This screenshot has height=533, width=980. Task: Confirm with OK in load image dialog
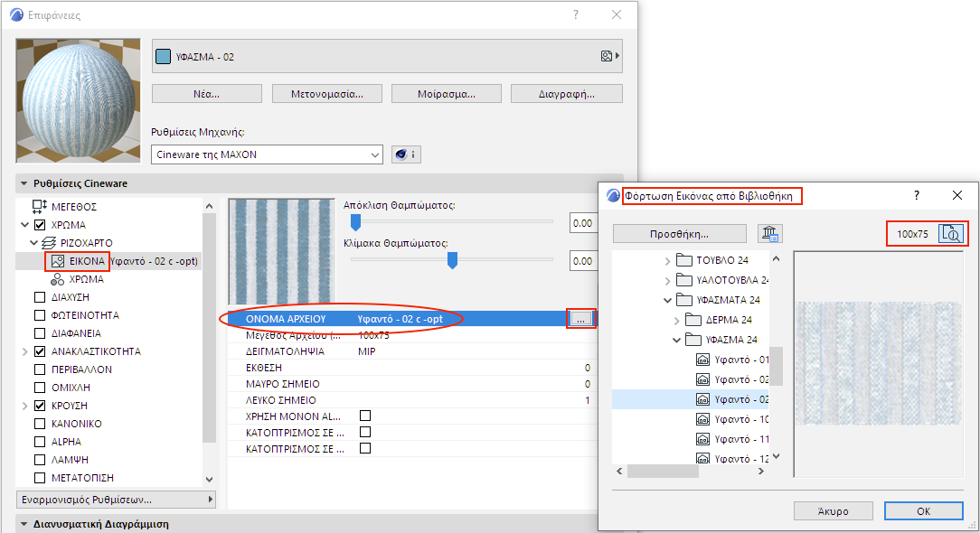point(924,511)
